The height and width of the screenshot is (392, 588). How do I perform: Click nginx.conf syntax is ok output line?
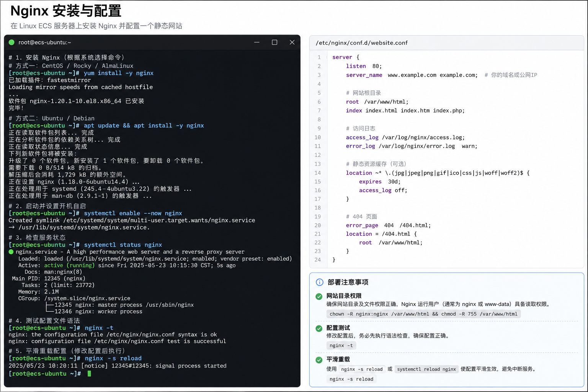[x=113, y=335]
